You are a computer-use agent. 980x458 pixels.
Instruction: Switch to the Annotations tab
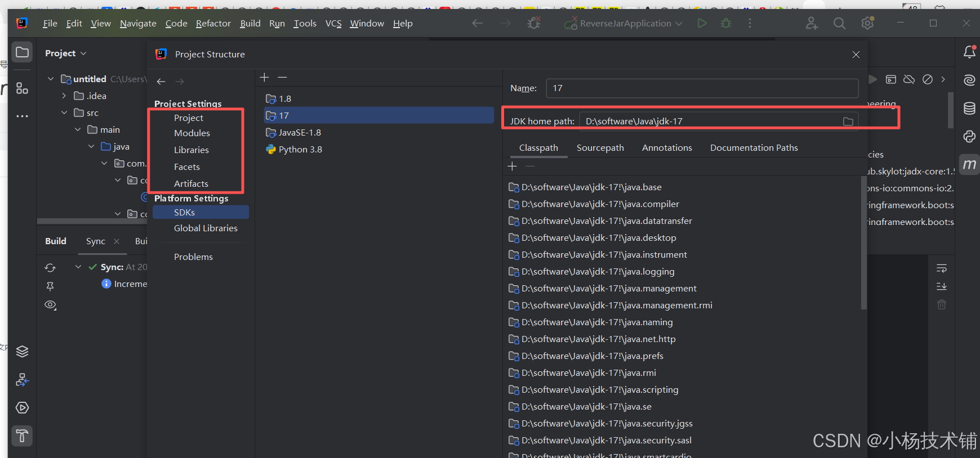667,147
